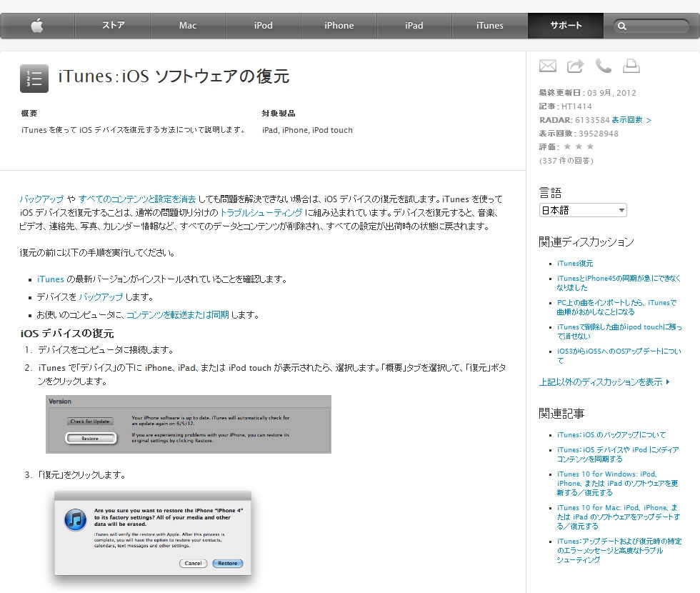The height and width of the screenshot is (593, 700).
Task: Click the first rating star
Action: point(567,146)
